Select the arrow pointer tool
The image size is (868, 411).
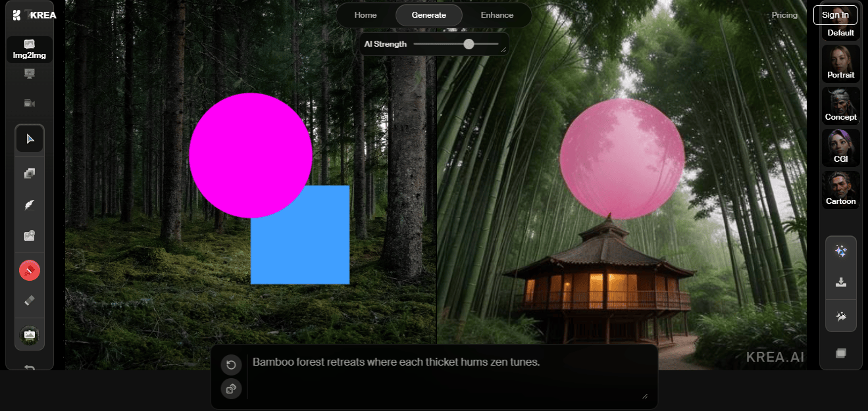[x=30, y=139]
